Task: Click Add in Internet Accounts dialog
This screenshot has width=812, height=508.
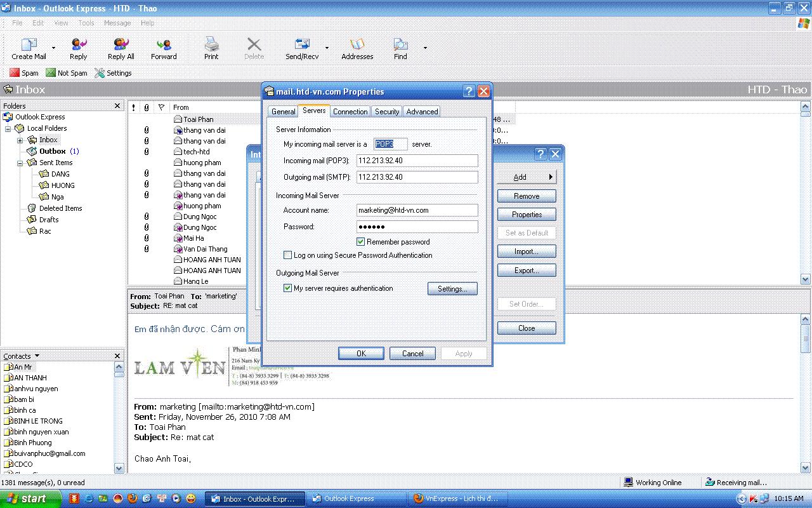Action: [x=527, y=177]
